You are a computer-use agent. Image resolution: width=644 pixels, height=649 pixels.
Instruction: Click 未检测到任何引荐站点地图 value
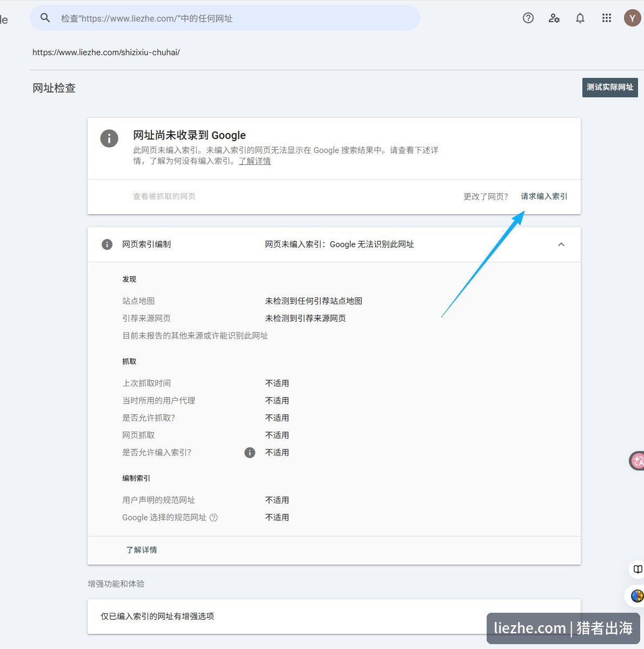pyautogui.click(x=314, y=301)
